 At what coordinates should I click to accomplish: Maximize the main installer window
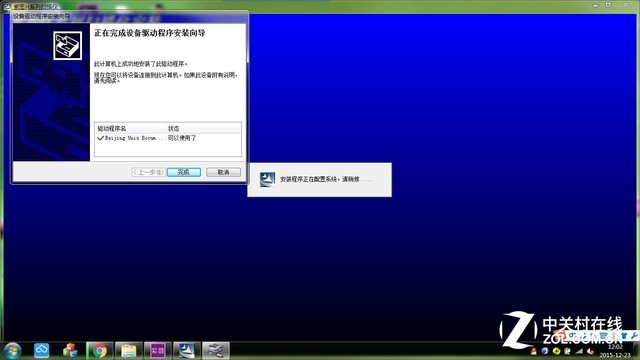(608, 5)
